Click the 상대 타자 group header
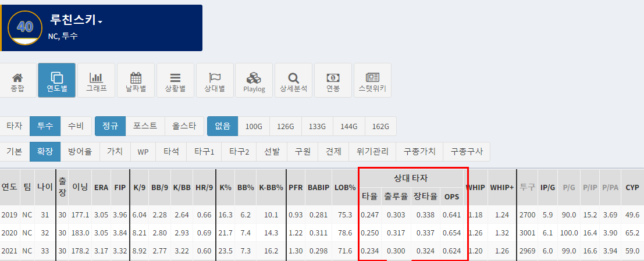 [411, 178]
